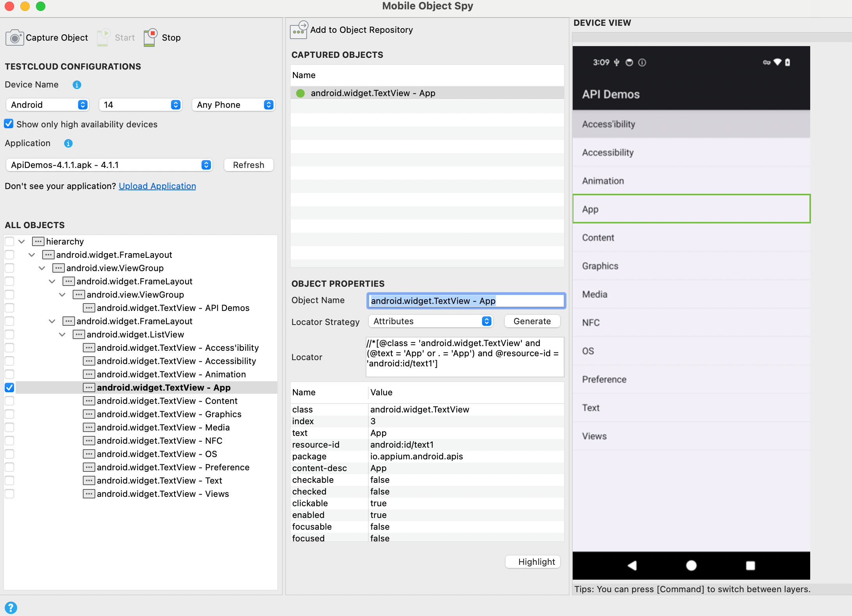Open the Android platform dropdown
This screenshot has width=852, height=616.
point(47,105)
